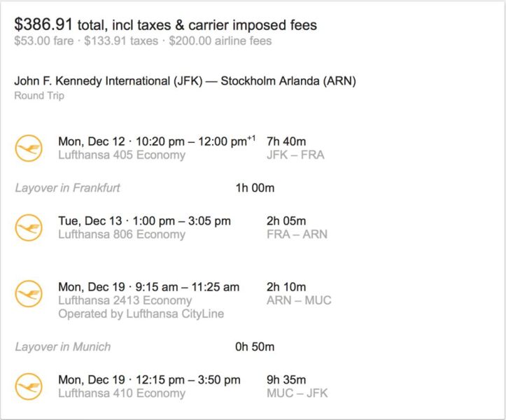Viewport: 506px width, 420px height.
Task: Click the $53.00 fare breakdown text
Action: [44, 41]
